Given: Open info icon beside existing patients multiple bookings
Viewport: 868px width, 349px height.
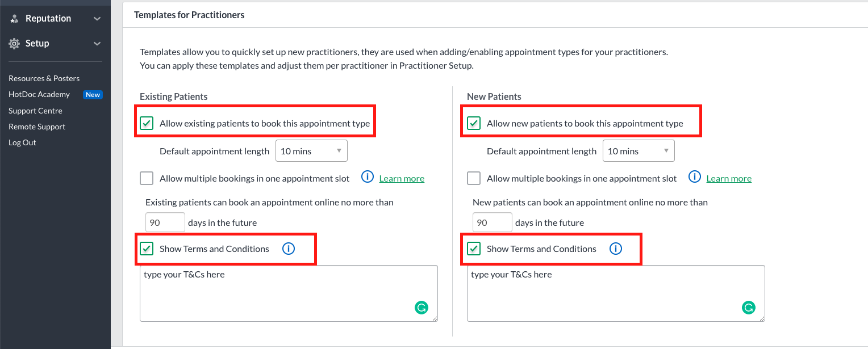Looking at the screenshot, I should point(368,177).
